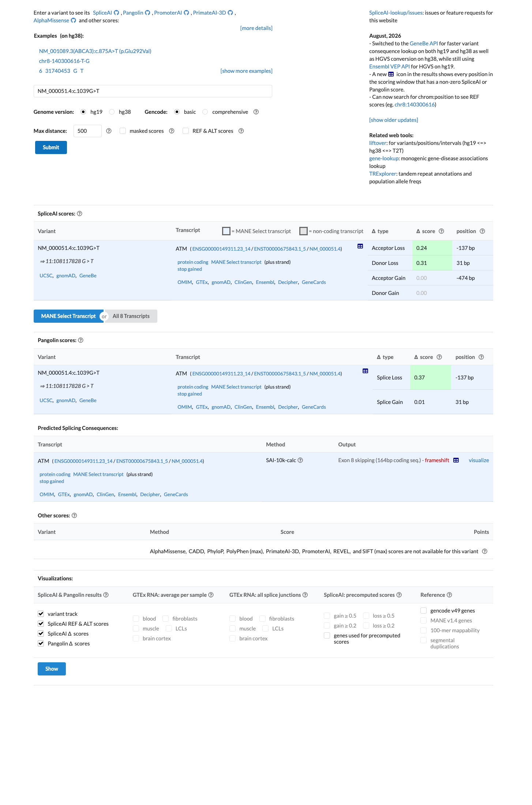Check gencode v49 genes reference

click(424, 611)
